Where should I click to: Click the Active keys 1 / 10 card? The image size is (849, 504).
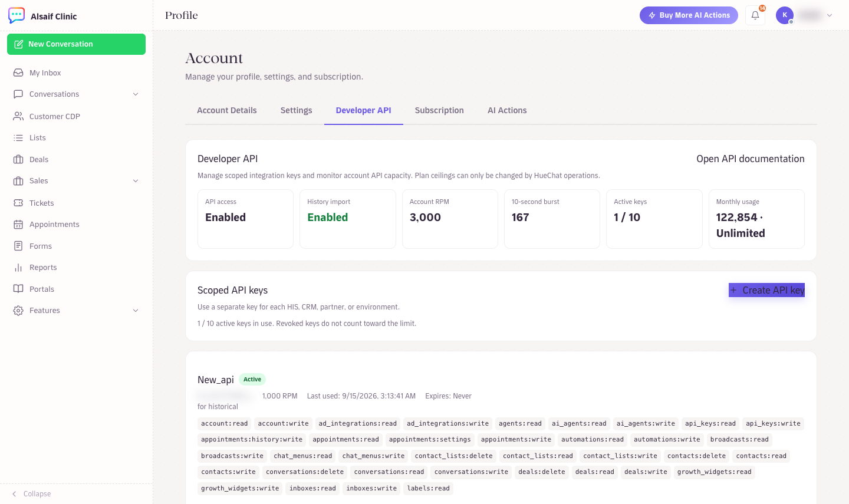point(654,219)
